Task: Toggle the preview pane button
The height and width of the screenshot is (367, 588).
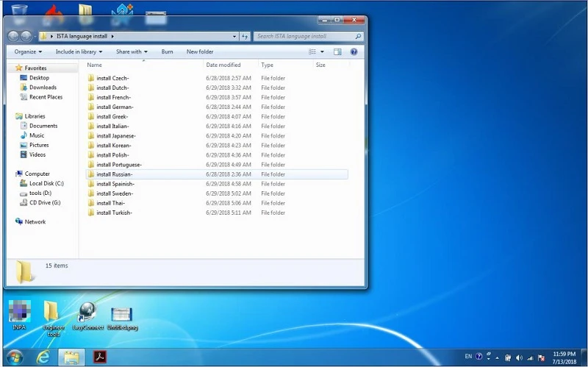Action: click(x=337, y=52)
